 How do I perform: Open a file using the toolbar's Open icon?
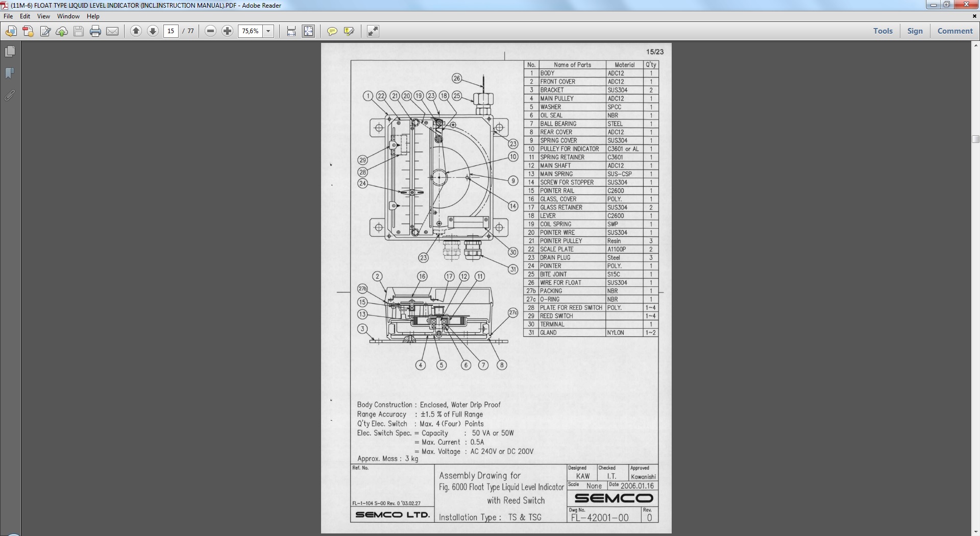tap(11, 31)
